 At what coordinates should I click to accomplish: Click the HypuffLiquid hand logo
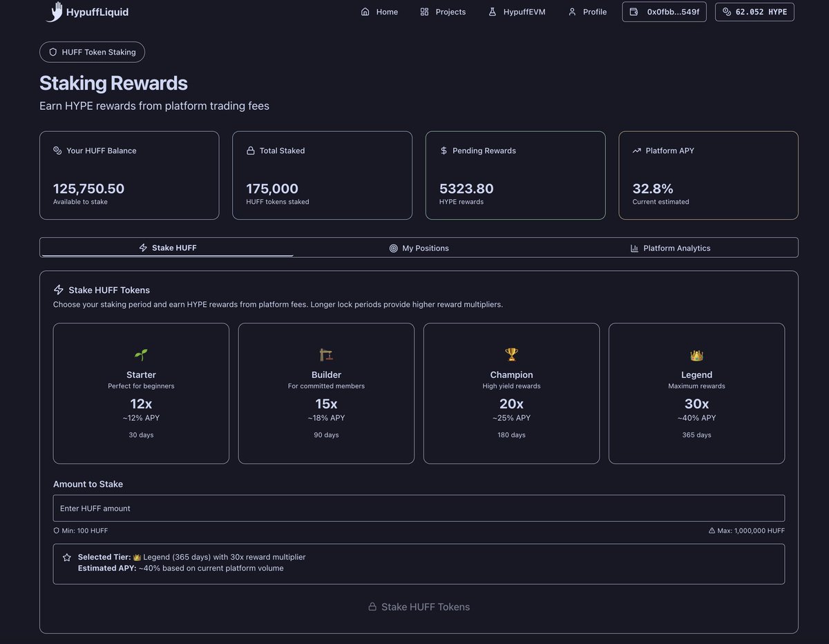click(x=55, y=12)
